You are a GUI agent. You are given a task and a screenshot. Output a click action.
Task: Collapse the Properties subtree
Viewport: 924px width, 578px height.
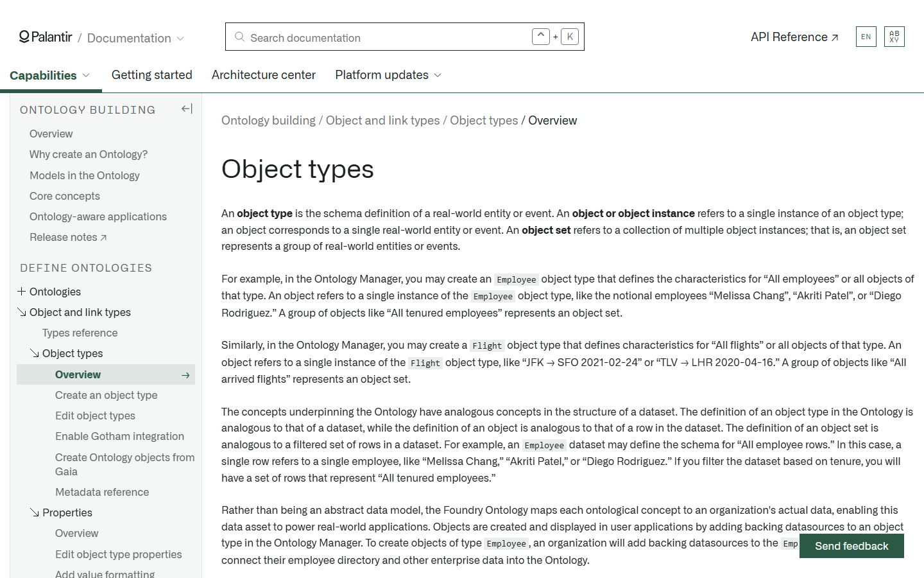[35, 512]
